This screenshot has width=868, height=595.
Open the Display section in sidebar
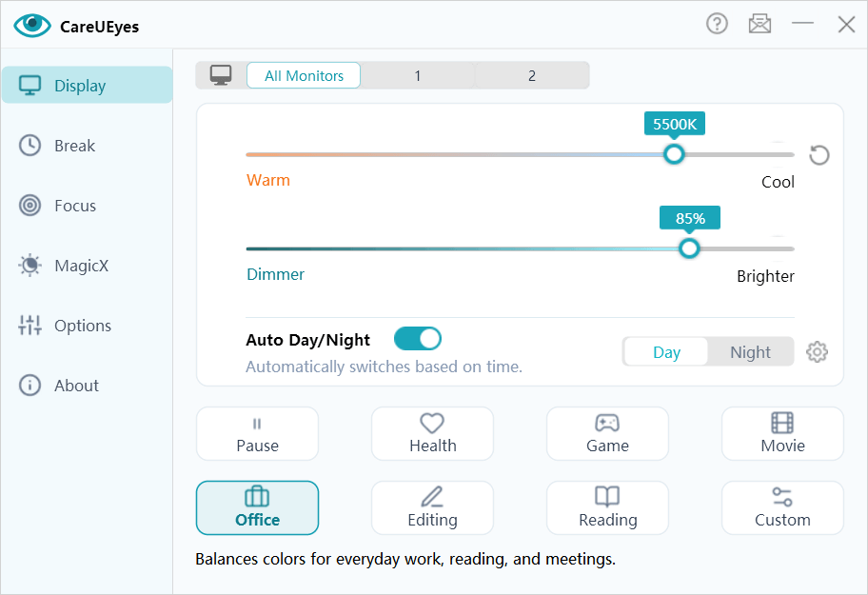88,86
